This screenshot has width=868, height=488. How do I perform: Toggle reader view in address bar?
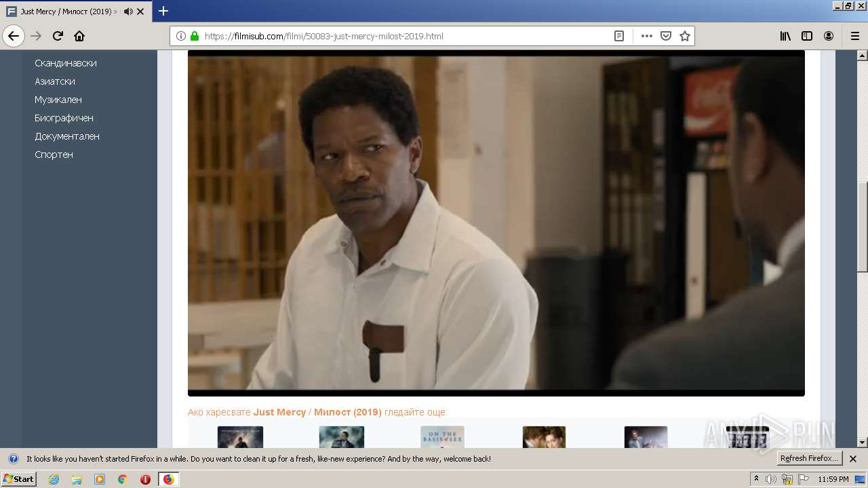[619, 36]
